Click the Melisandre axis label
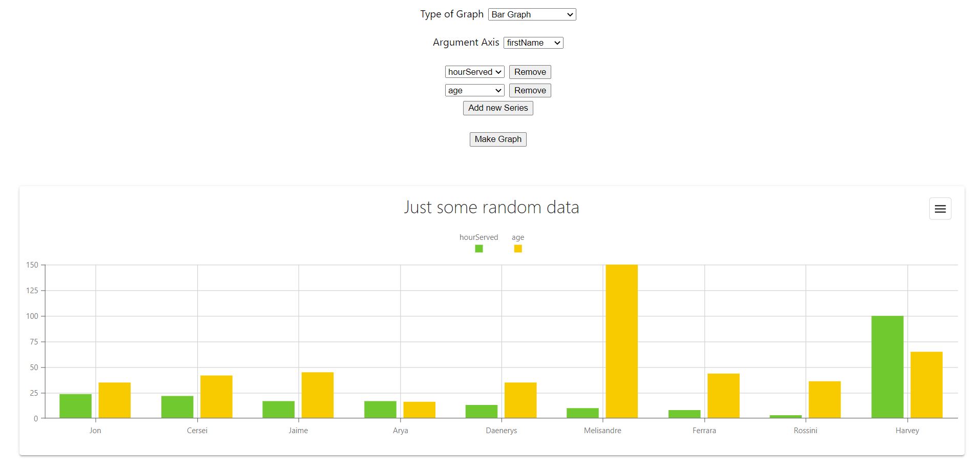980x468 pixels. [x=602, y=431]
